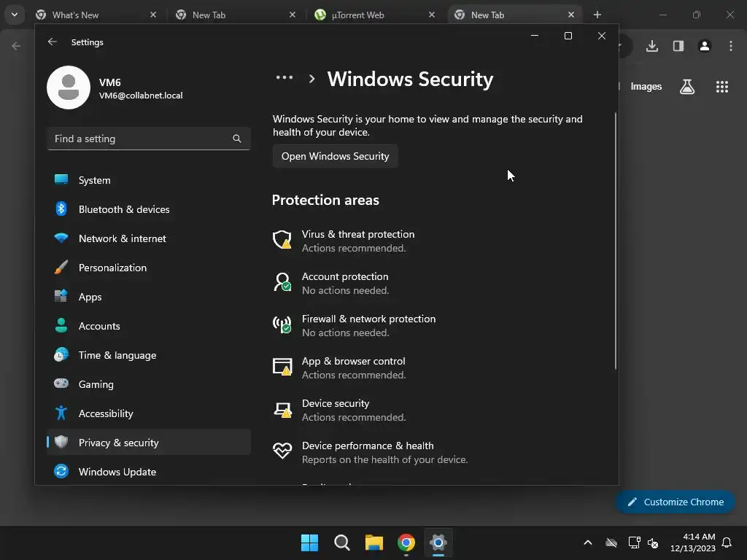747x560 pixels.
Task: Open Google apps grid icon in Chrome
Action: (722, 87)
